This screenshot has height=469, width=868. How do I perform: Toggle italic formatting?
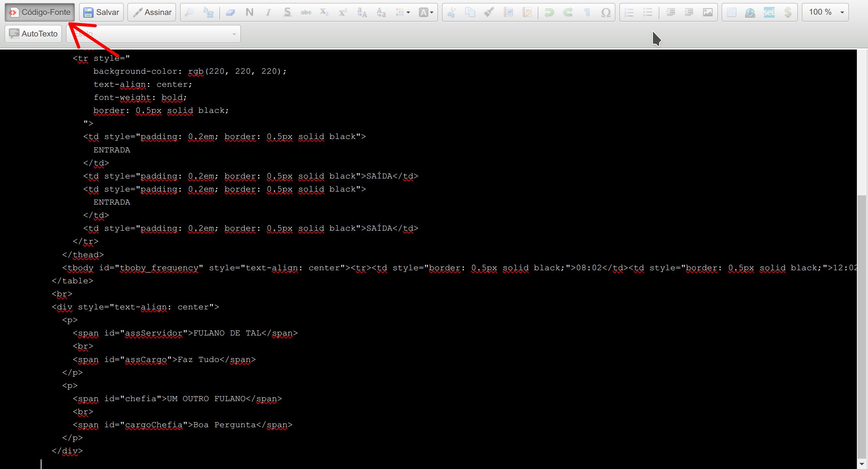tap(268, 12)
